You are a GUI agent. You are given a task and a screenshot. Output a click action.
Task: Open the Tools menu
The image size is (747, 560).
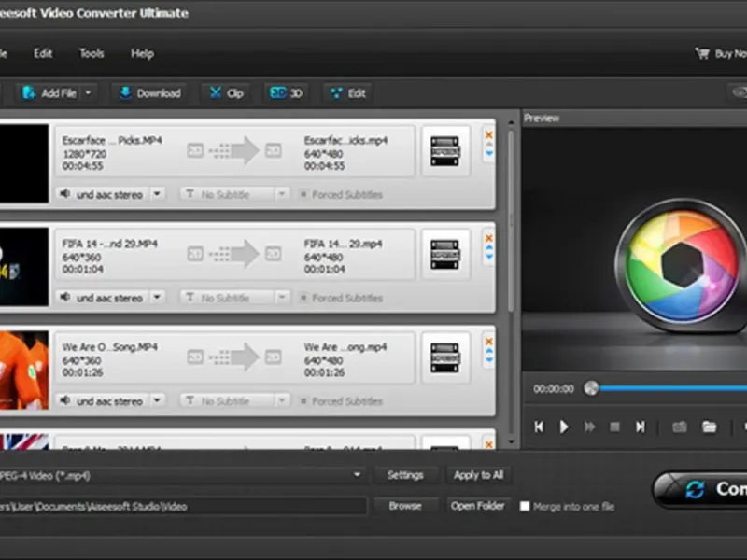pyautogui.click(x=92, y=53)
